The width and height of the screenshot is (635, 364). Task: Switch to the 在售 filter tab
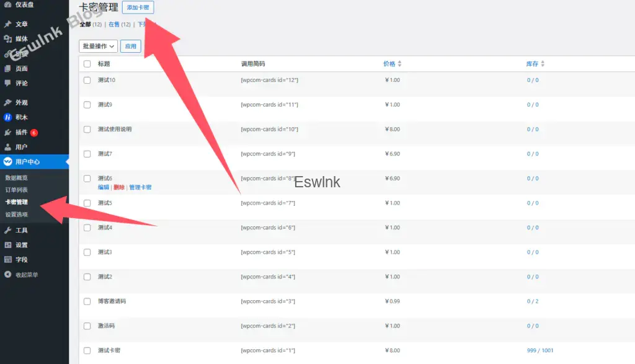point(114,25)
